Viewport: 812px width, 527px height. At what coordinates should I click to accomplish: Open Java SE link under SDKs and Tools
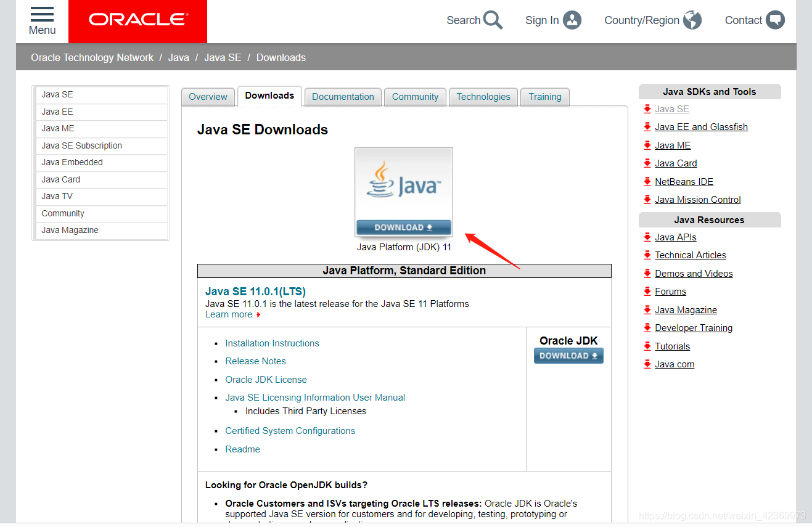coord(672,109)
